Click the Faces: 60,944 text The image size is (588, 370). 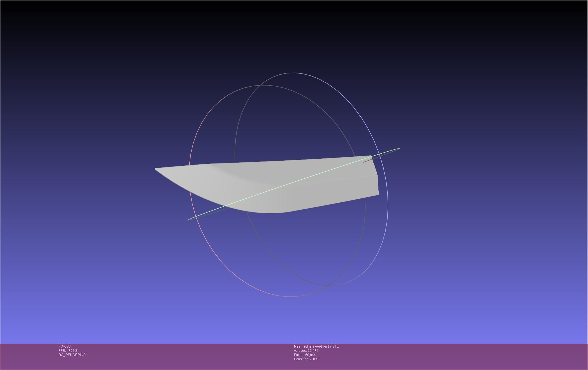point(305,355)
